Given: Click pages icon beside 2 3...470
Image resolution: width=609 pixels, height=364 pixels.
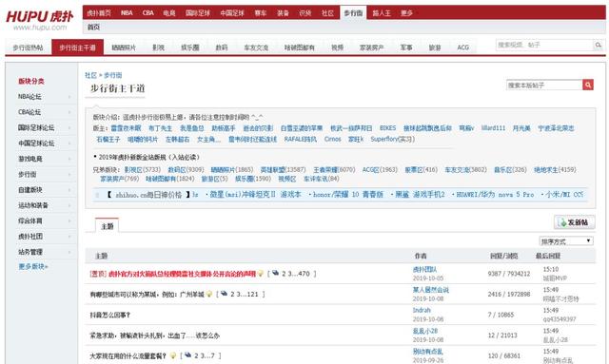Looking at the screenshot, I should click(275, 273).
